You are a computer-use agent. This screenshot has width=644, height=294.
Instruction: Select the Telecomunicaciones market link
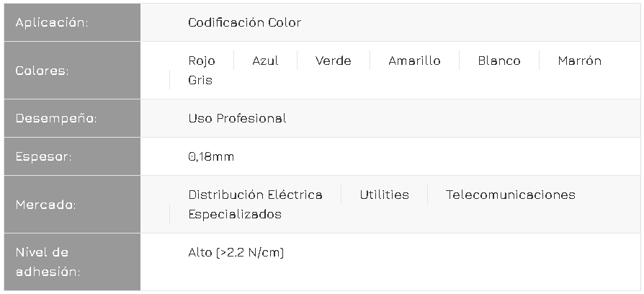click(510, 195)
